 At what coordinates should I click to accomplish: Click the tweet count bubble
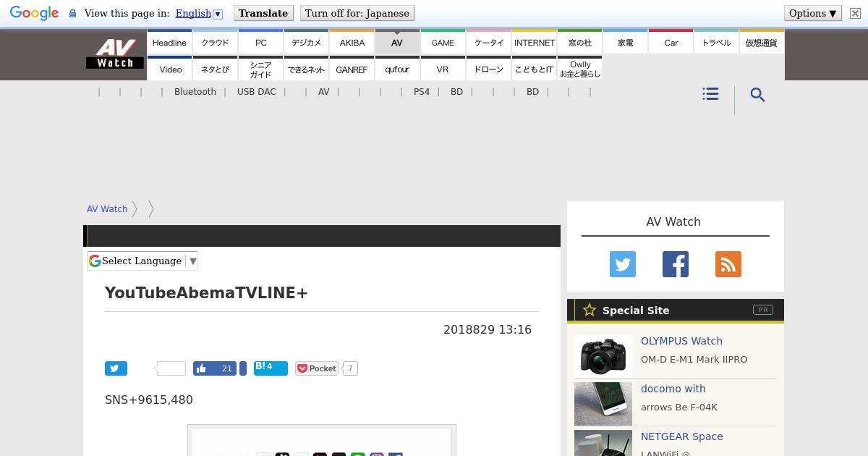coord(171,368)
